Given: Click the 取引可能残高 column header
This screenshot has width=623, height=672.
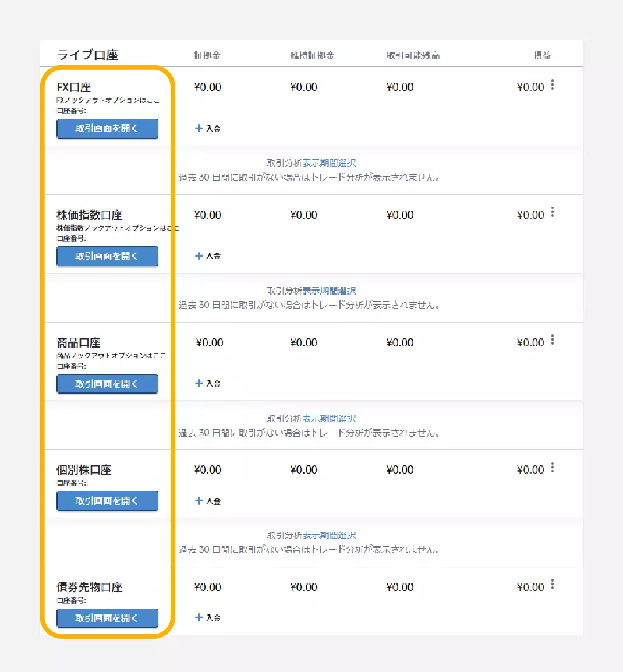Looking at the screenshot, I should pos(413,56).
